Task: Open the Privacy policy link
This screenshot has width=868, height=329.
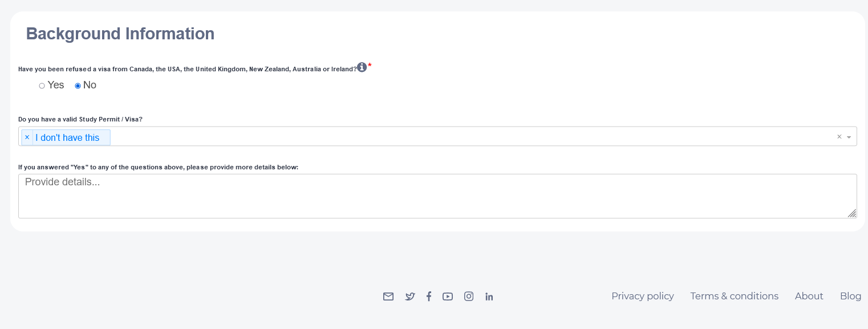Action: (x=642, y=296)
